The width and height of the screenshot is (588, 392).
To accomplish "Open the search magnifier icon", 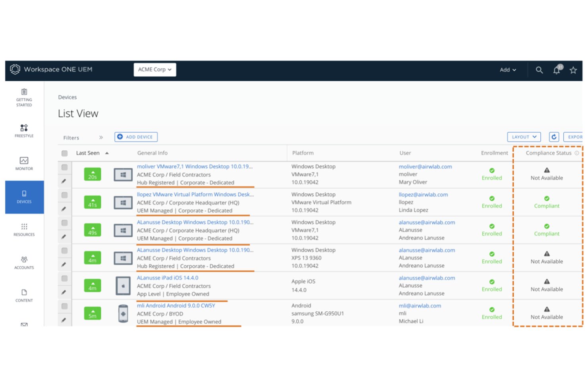I will [539, 70].
